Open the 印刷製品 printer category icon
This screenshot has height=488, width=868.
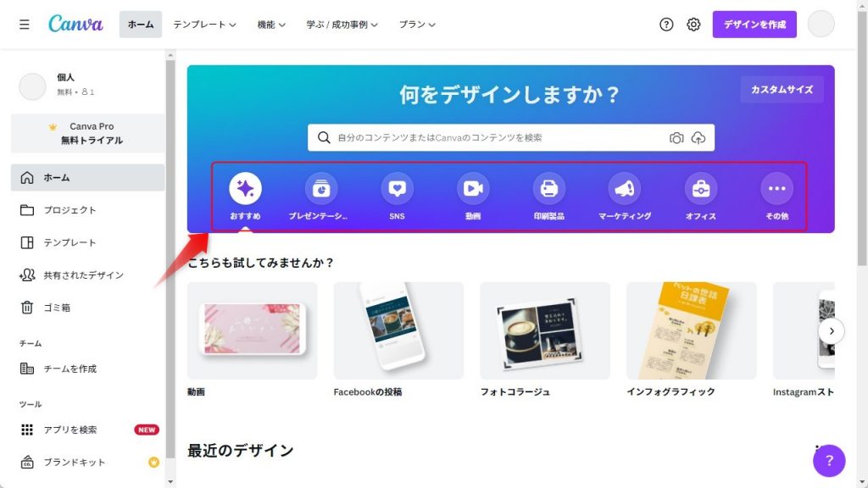pos(548,189)
